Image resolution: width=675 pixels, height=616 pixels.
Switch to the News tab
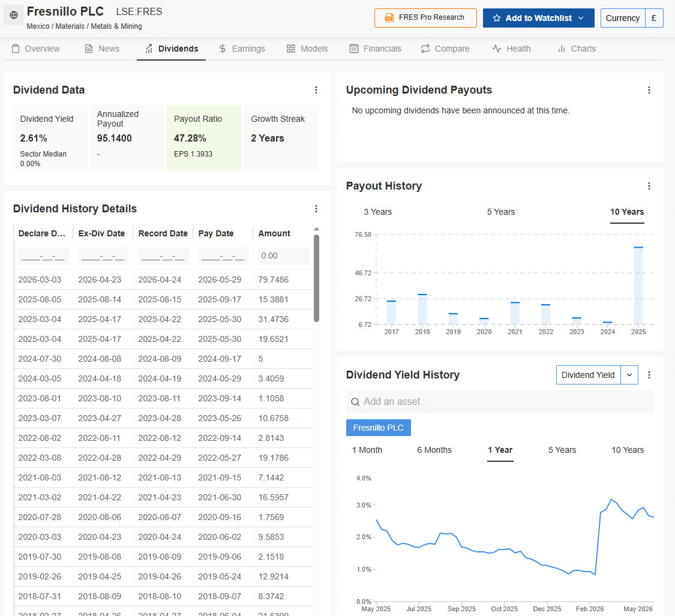(102, 49)
